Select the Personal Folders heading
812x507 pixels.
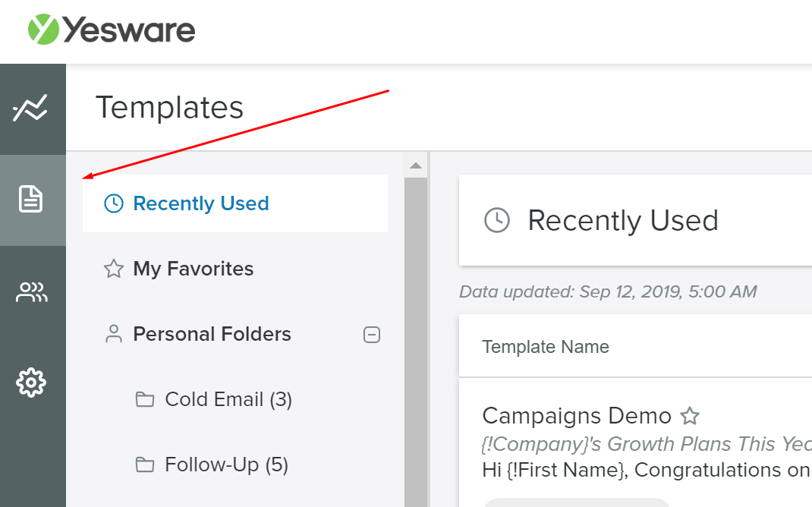click(212, 334)
